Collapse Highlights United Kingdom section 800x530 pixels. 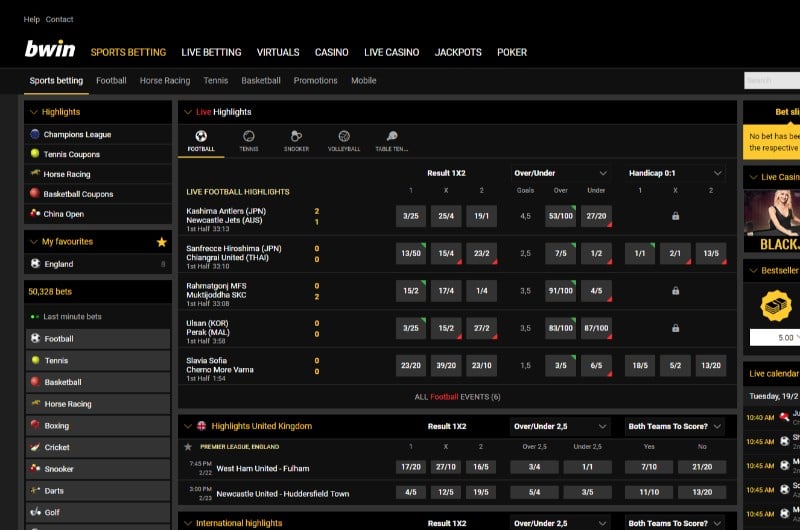coord(188,426)
